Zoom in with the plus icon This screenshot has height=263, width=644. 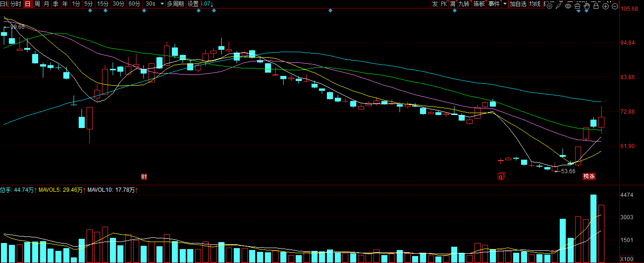point(605,6)
